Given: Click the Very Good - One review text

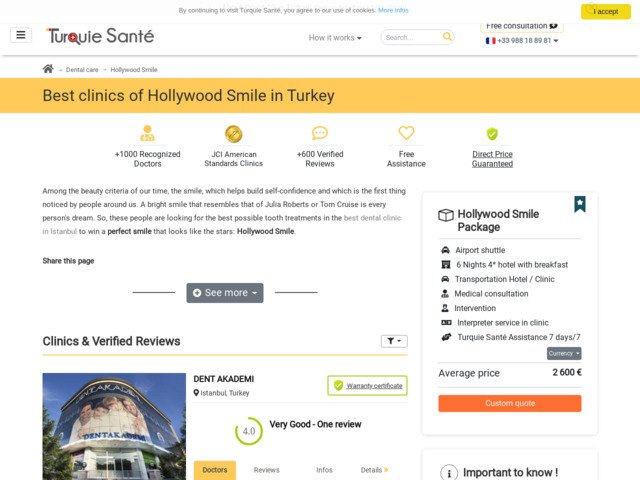Looking at the screenshot, I should coord(315,424).
